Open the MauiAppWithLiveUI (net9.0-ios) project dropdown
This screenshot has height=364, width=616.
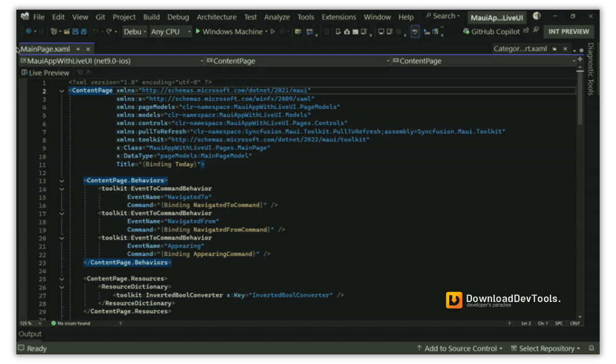(111, 61)
